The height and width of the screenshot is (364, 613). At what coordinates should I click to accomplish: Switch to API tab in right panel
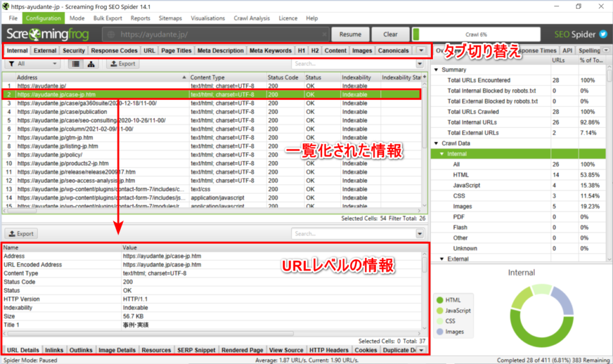568,50
